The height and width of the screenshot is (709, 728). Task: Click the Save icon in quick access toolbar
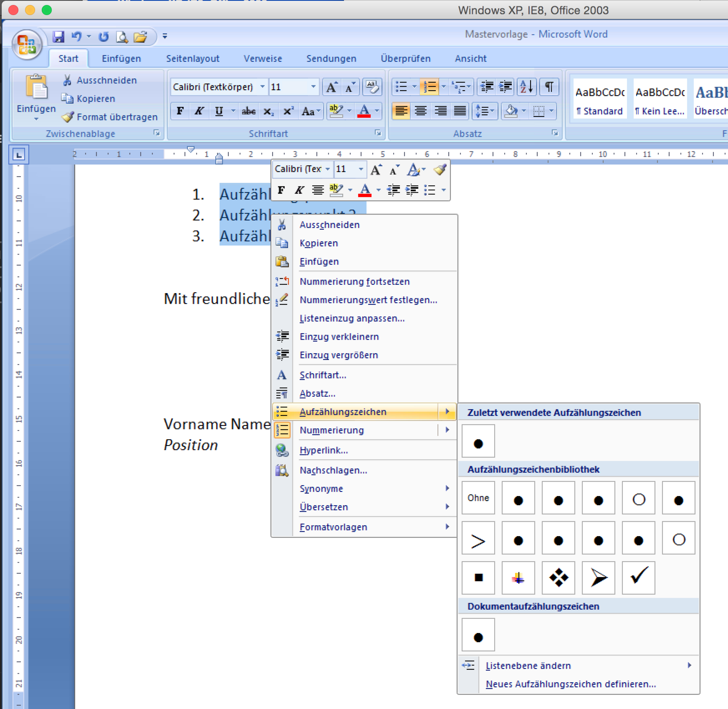pos(58,37)
